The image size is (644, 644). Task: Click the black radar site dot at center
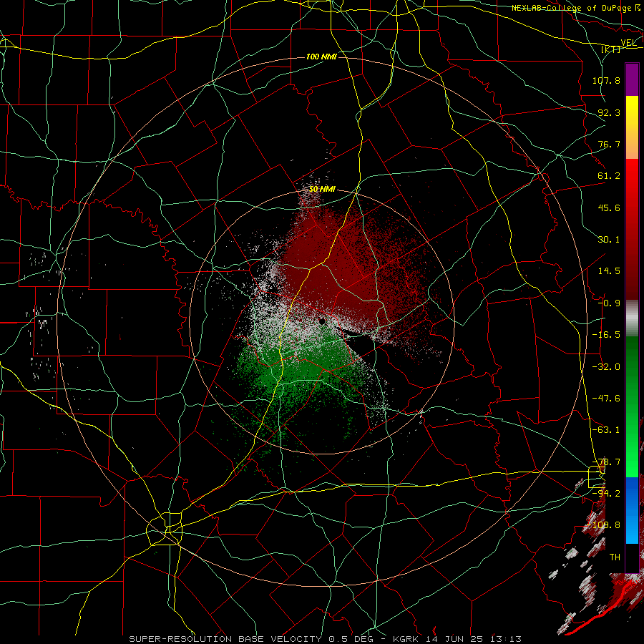click(x=322, y=321)
